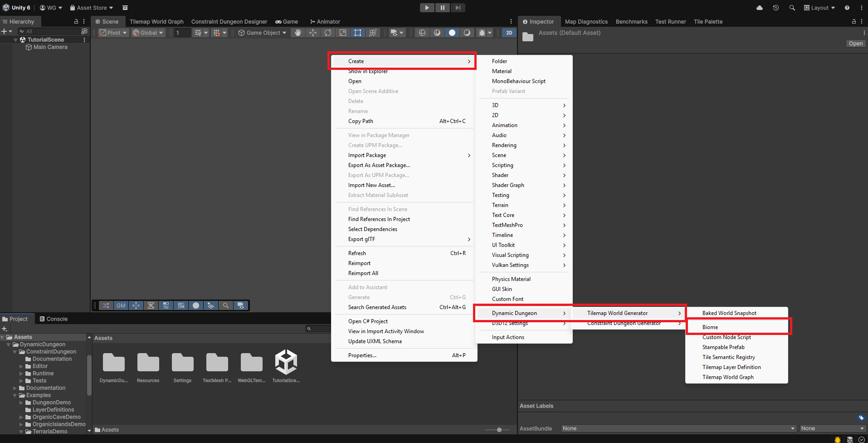Screen dimensions: 868x443
Task: Click the Open button in Inspector
Action: pyautogui.click(x=856, y=44)
